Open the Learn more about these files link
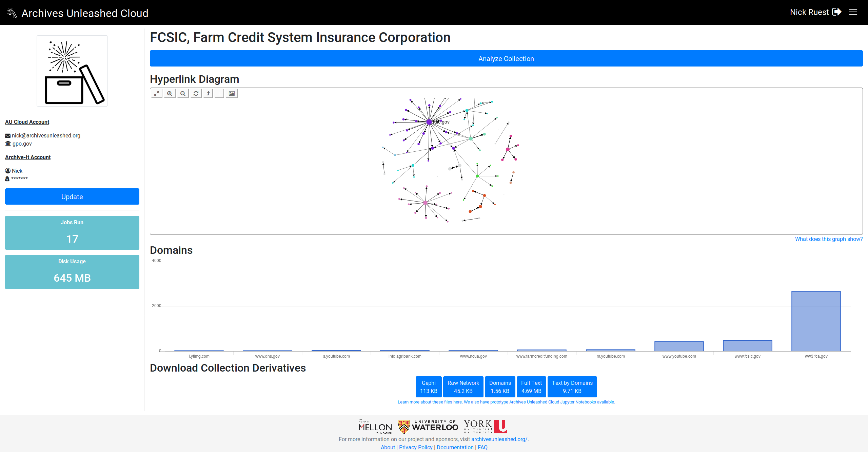Image resolution: width=868 pixels, height=452 pixels. pyautogui.click(x=430, y=402)
